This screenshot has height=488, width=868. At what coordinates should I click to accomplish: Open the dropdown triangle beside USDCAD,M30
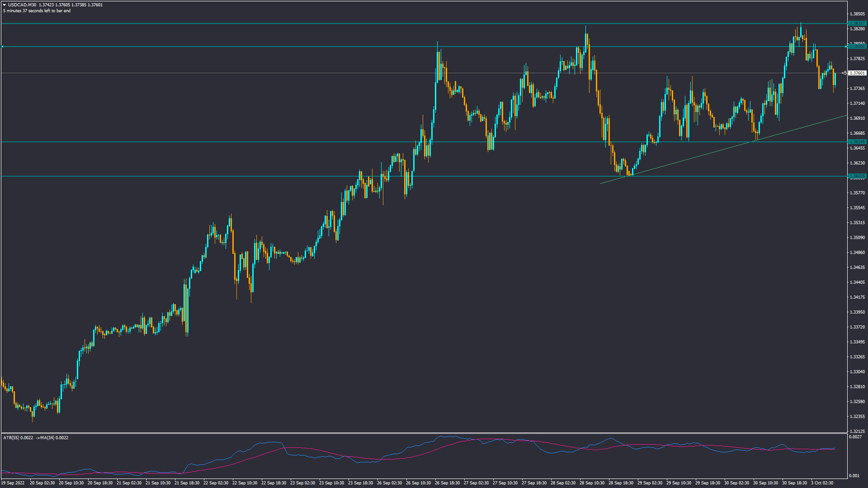(5, 5)
